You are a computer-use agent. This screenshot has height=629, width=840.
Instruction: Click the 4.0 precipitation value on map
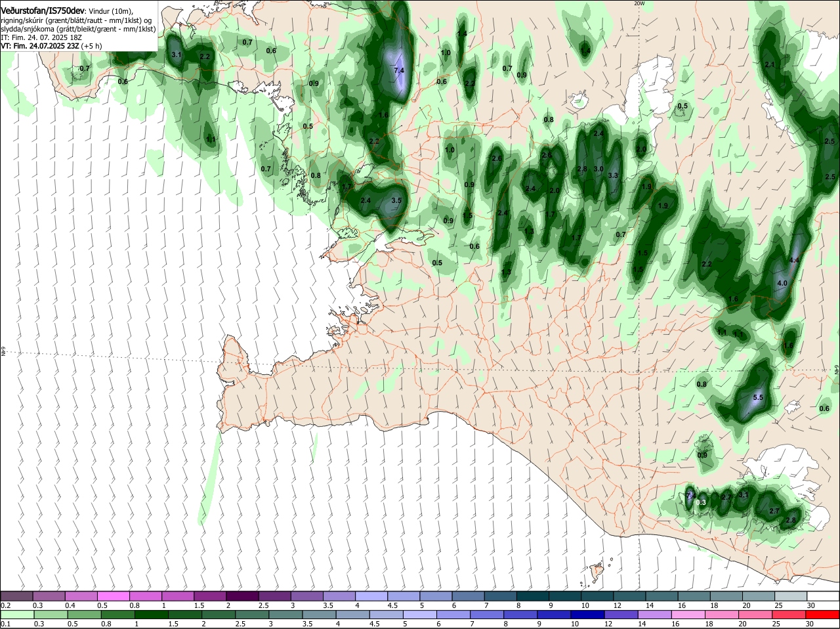[x=782, y=284]
